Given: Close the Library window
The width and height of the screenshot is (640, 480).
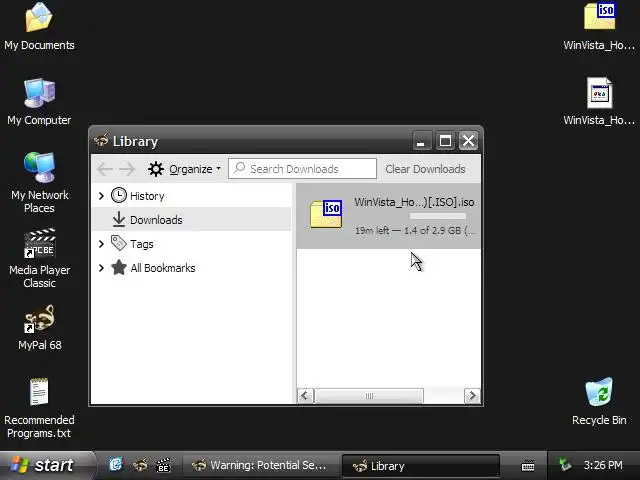Looking at the screenshot, I should pos(468,141).
